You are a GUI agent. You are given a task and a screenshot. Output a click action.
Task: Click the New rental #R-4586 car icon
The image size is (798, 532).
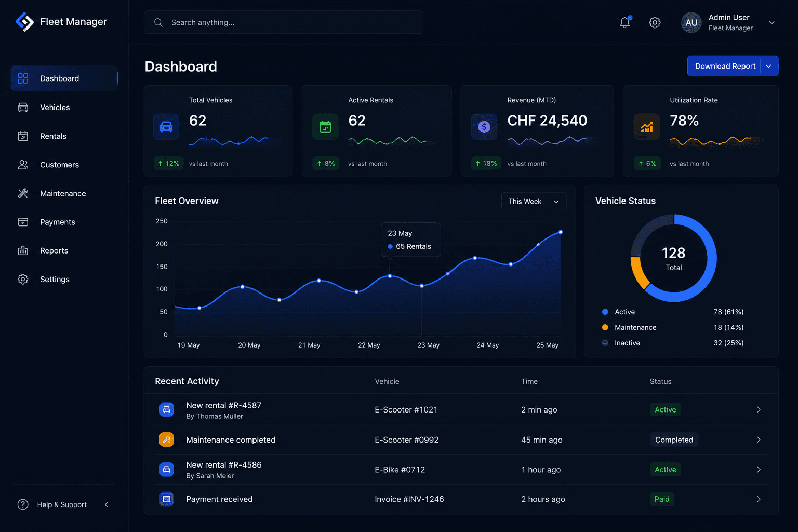point(166,469)
